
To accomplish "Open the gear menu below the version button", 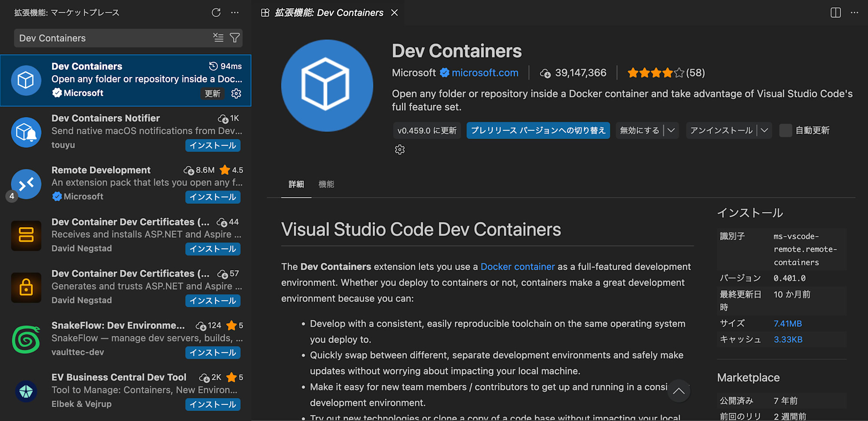I will (x=400, y=150).
